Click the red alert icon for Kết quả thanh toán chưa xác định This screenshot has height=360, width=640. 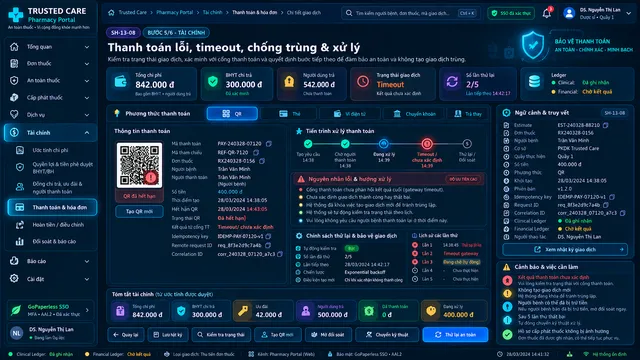pos(507,280)
